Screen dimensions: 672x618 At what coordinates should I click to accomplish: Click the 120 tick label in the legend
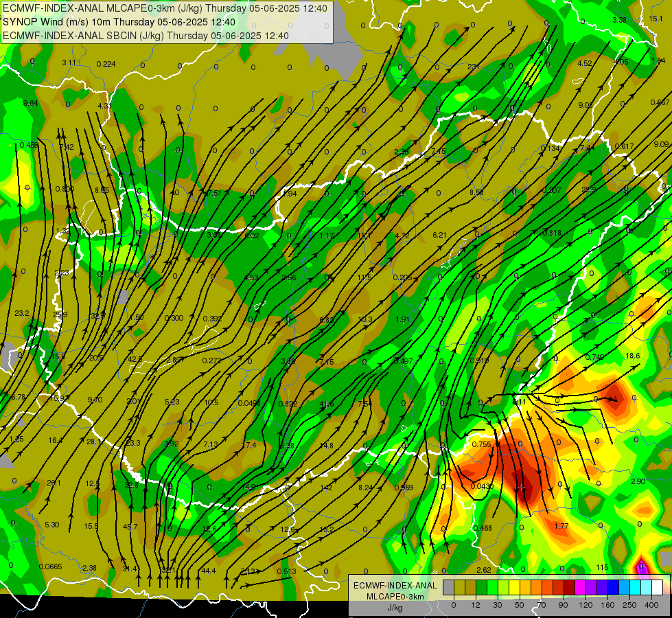(586, 605)
